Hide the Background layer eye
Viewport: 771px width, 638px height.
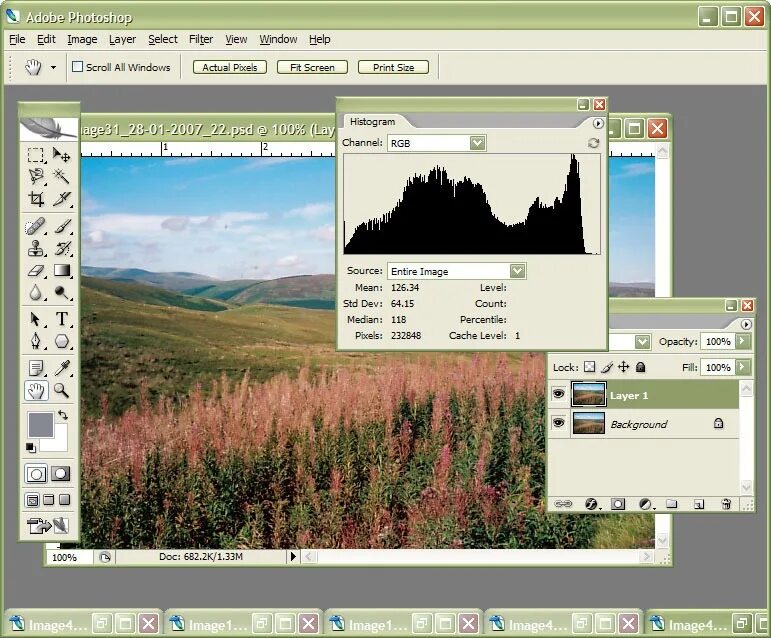pyautogui.click(x=559, y=423)
